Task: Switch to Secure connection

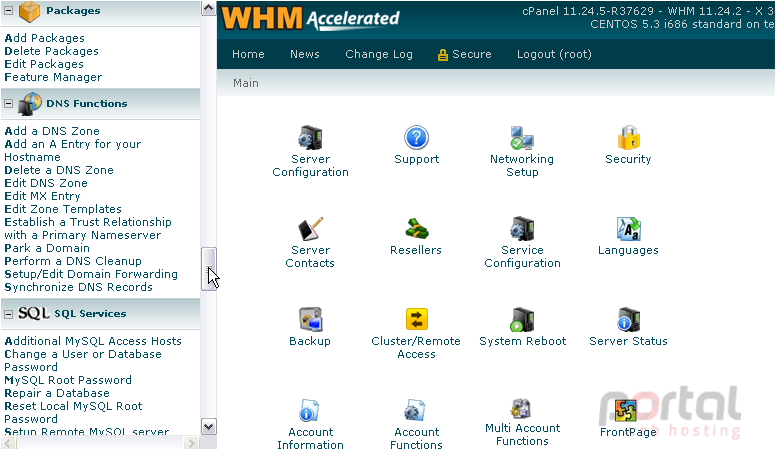Action: 465,54
